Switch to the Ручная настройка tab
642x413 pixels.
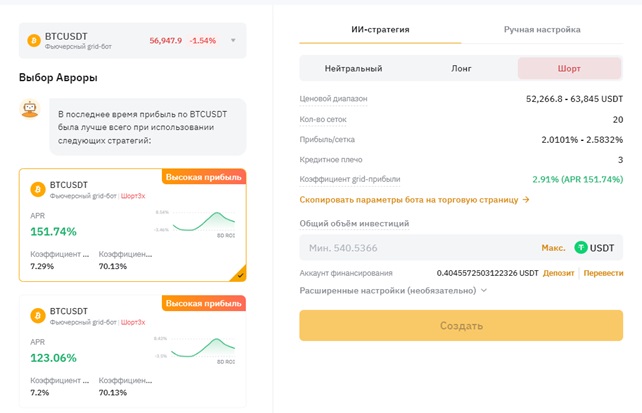(x=542, y=30)
